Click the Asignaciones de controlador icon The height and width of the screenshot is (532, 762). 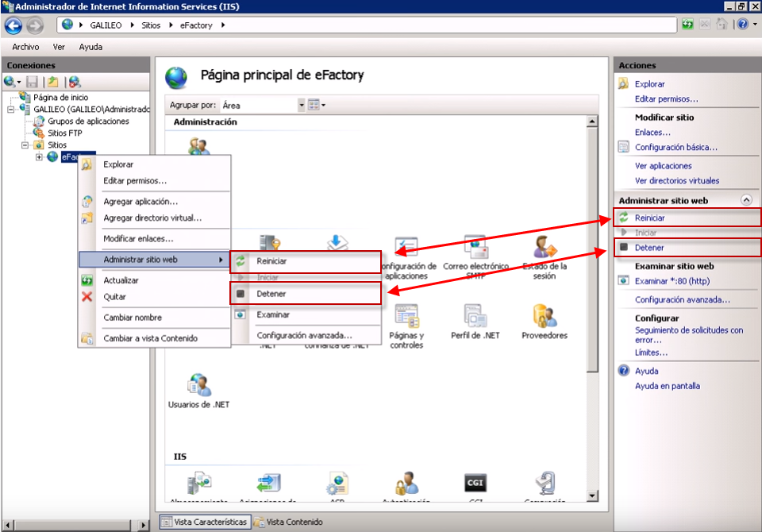click(268, 483)
